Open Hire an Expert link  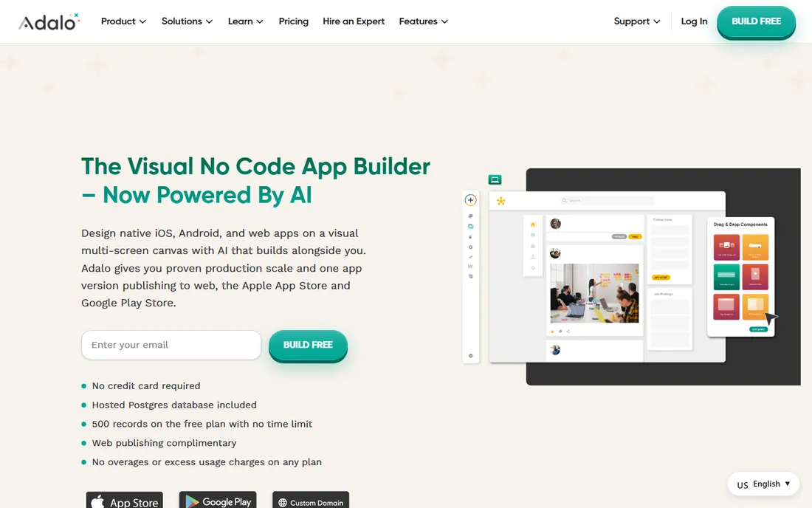[354, 21]
